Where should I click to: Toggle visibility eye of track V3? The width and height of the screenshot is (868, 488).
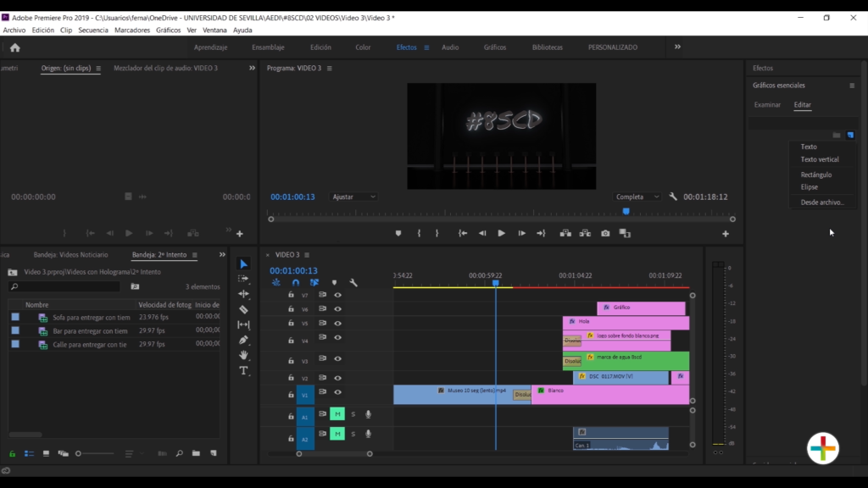pos(337,358)
